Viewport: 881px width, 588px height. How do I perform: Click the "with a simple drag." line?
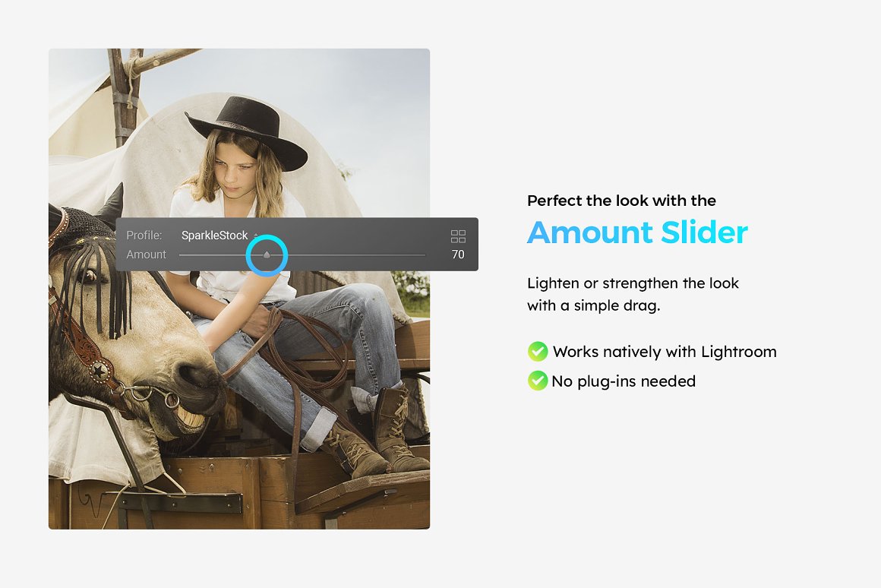(593, 306)
